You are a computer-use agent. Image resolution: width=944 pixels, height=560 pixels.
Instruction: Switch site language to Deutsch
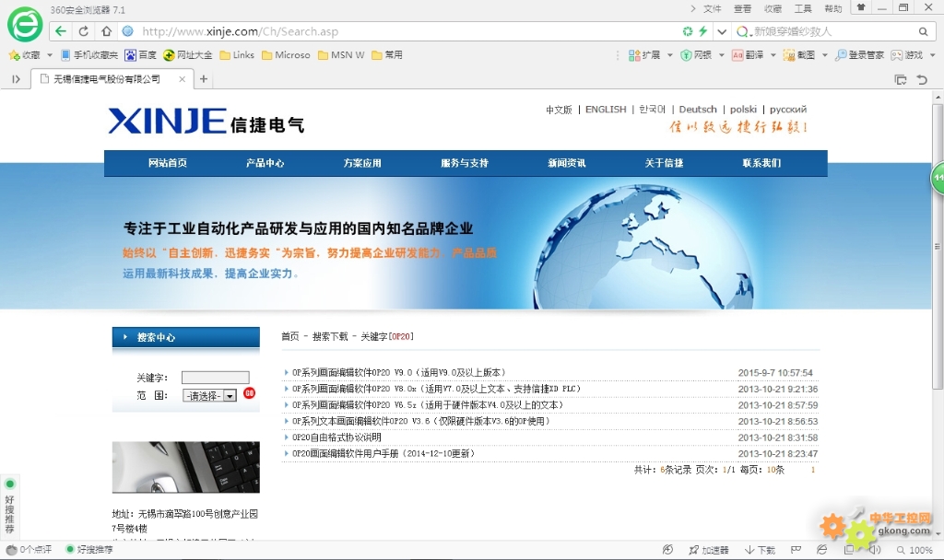698,110
